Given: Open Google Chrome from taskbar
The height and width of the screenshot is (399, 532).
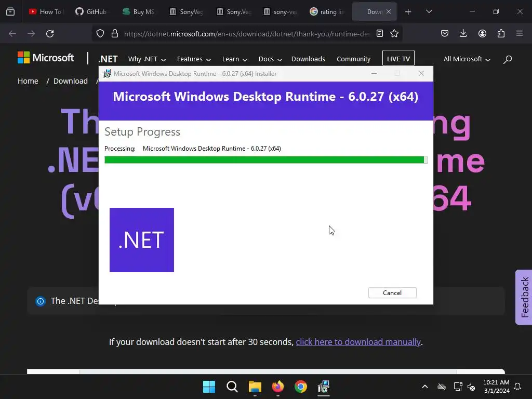Looking at the screenshot, I should coord(301,387).
